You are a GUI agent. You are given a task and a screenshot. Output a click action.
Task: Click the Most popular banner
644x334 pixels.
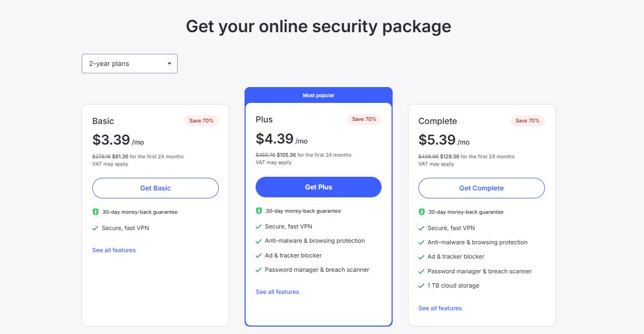318,96
